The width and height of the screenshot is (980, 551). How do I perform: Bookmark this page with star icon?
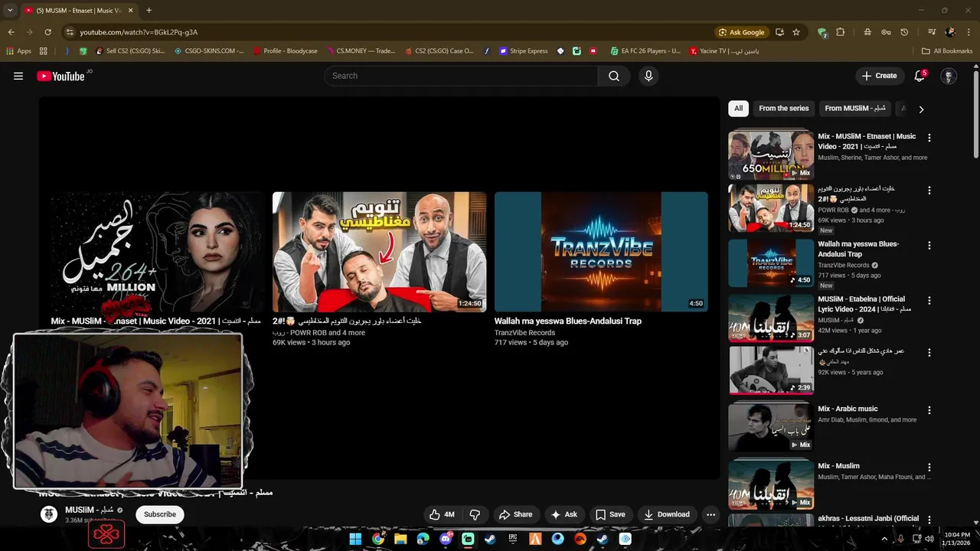pyautogui.click(x=796, y=32)
